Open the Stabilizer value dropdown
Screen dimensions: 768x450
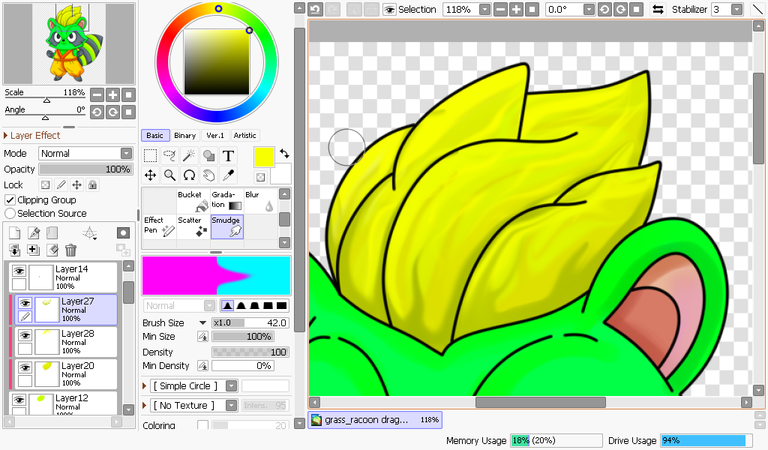pos(737,9)
